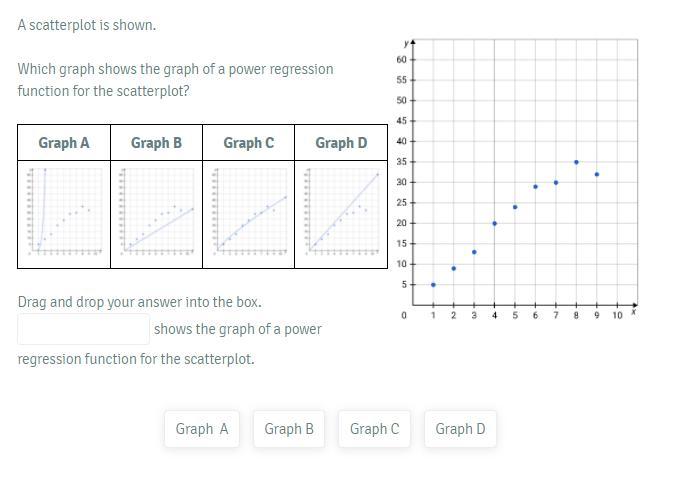The width and height of the screenshot is (691, 482).
Task: Select the Graph B answer chip
Action: point(289,429)
